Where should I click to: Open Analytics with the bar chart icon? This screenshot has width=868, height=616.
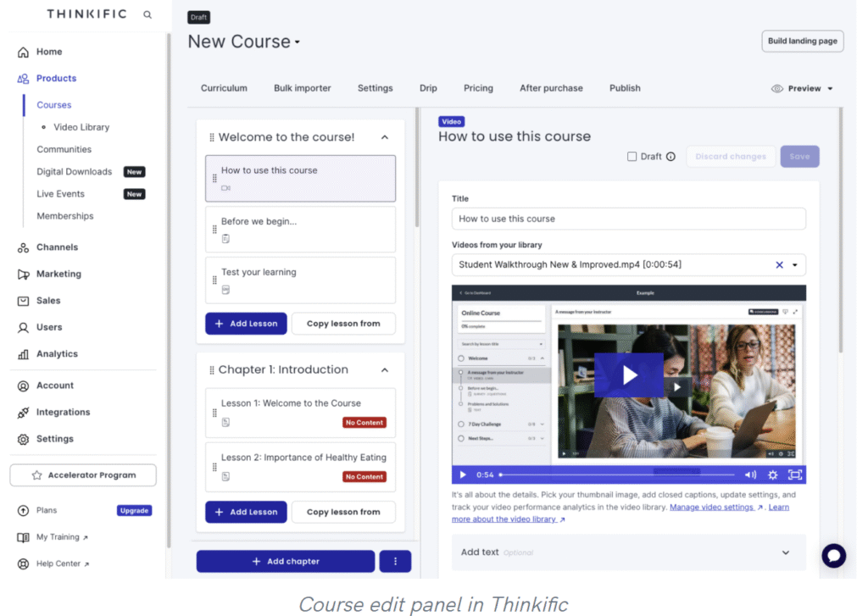point(23,353)
